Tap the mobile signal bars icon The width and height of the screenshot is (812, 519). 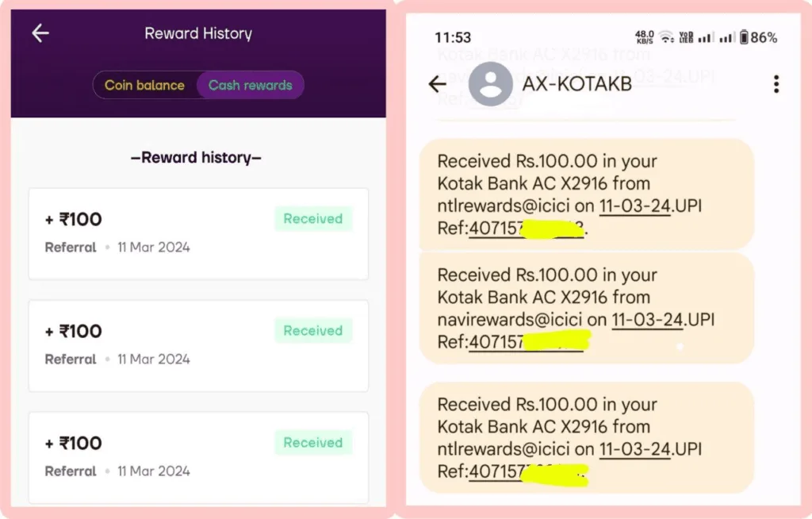704,37
